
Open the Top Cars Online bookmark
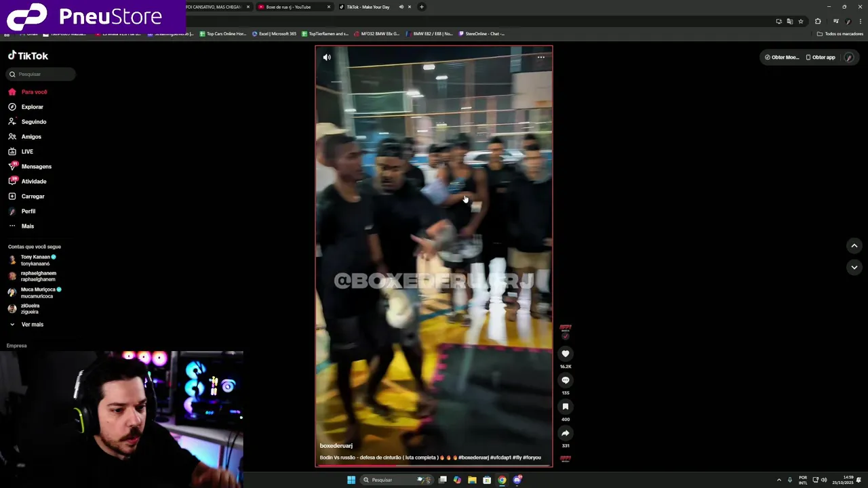pos(222,34)
